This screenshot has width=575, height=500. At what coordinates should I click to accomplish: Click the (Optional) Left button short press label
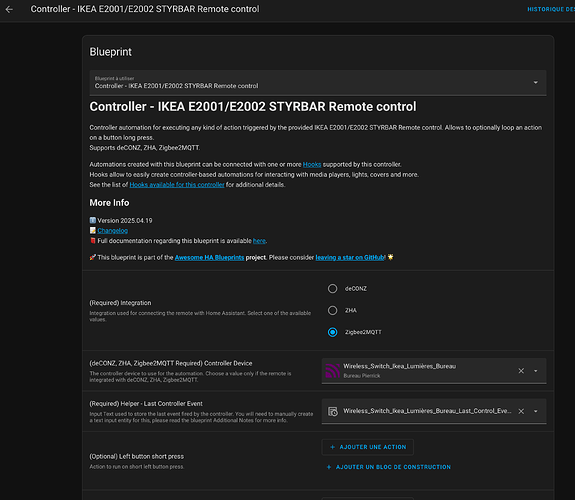tap(137, 456)
